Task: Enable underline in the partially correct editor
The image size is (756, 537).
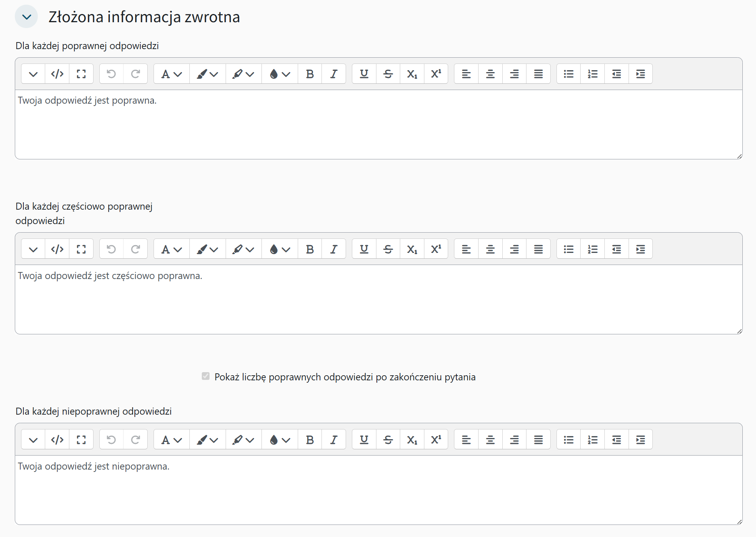Action: click(x=363, y=249)
